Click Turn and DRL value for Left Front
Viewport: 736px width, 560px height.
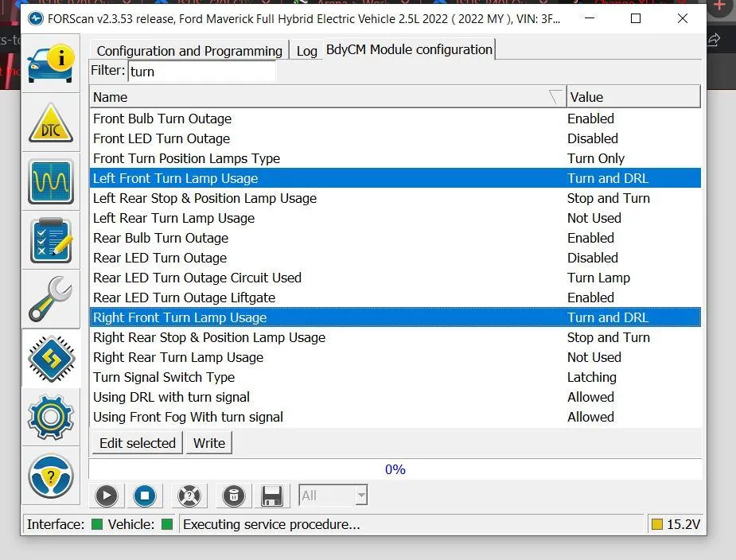tap(608, 178)
